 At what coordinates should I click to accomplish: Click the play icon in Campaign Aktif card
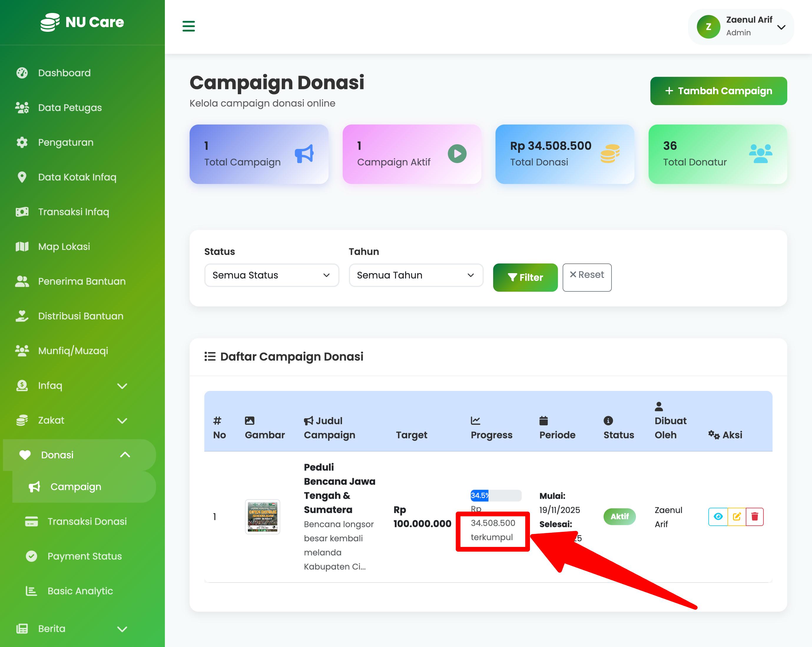point(457,154)
